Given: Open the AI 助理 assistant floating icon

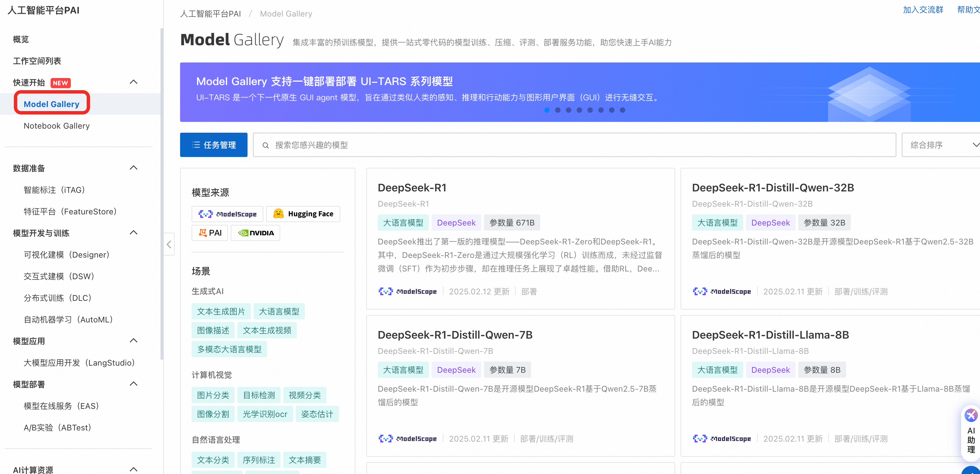Looking at the screenshot, I should [971, 415].
